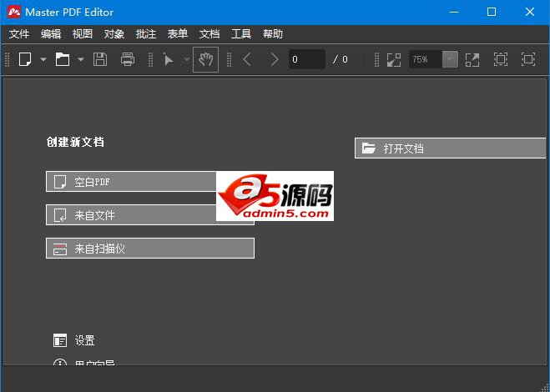
Task: Open the 帮助 menu
Action: pos(273,34)
